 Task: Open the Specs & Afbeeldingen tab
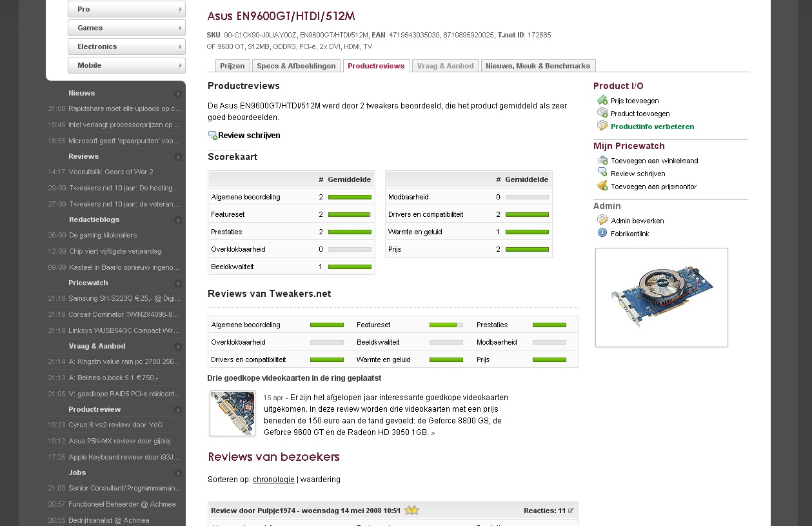(x=296, y=66)
